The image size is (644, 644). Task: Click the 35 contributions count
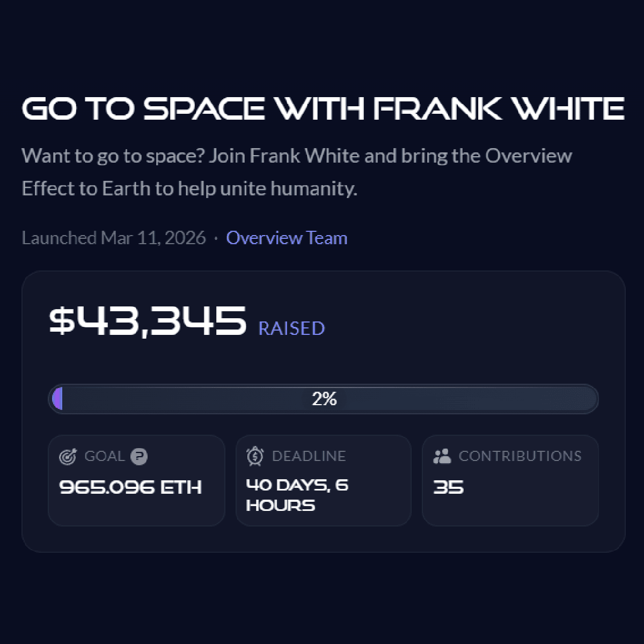pos(448,487)
